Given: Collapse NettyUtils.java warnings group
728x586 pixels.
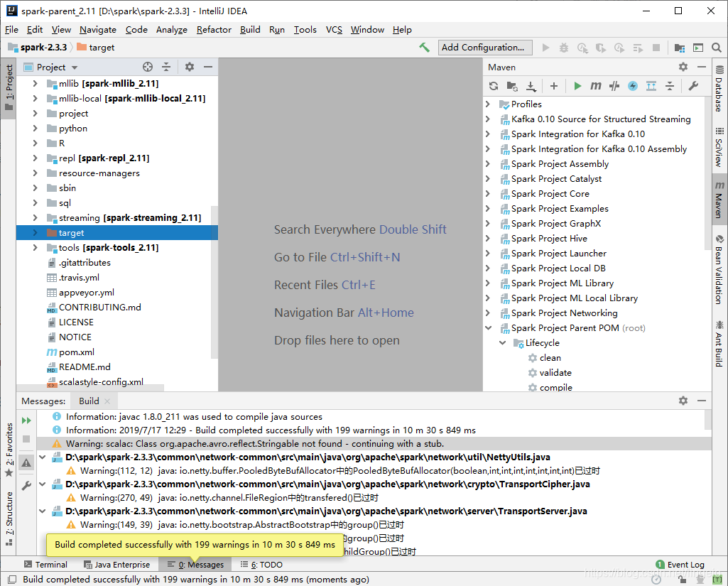Looking at the screenshot, I should pos(42,457).
